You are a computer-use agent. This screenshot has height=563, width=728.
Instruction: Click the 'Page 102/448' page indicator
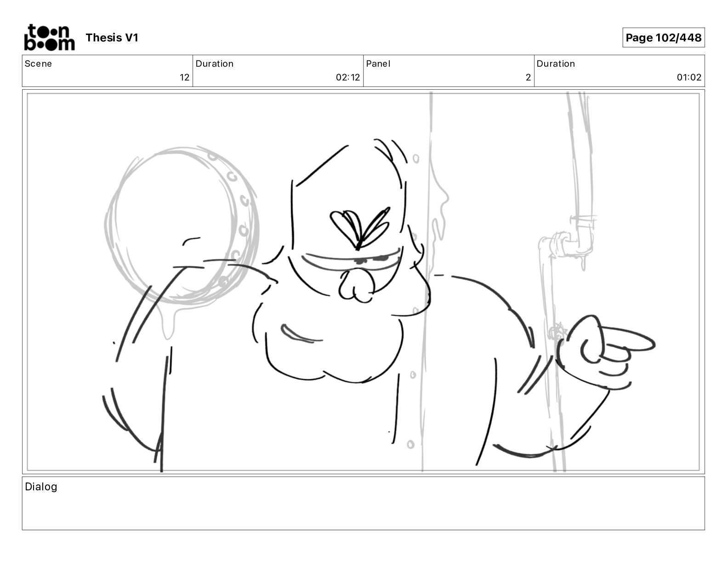click(663, 38)
